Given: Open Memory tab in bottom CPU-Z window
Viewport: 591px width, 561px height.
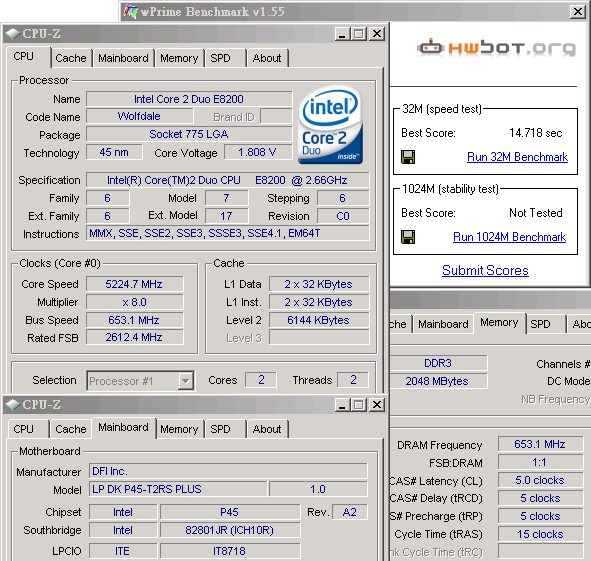Looking at the screenshot, I should point(179,429).
